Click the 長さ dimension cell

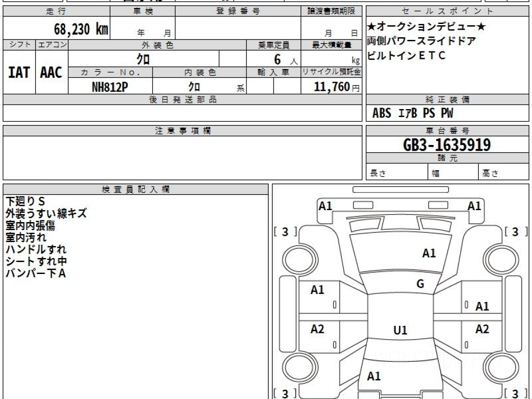(397, 172)
